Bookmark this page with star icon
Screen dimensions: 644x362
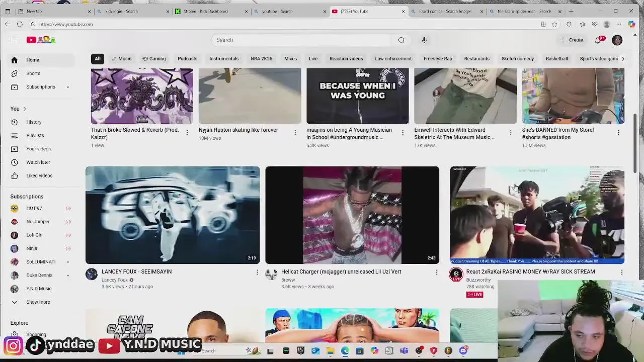click(x=554, y=24)
